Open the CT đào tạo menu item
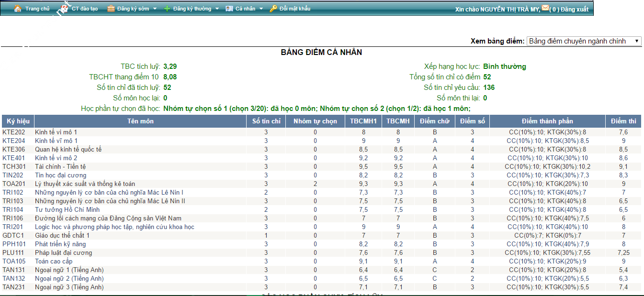Image resolution: width=644 pixels, height=296 pixels. [85, 9]
